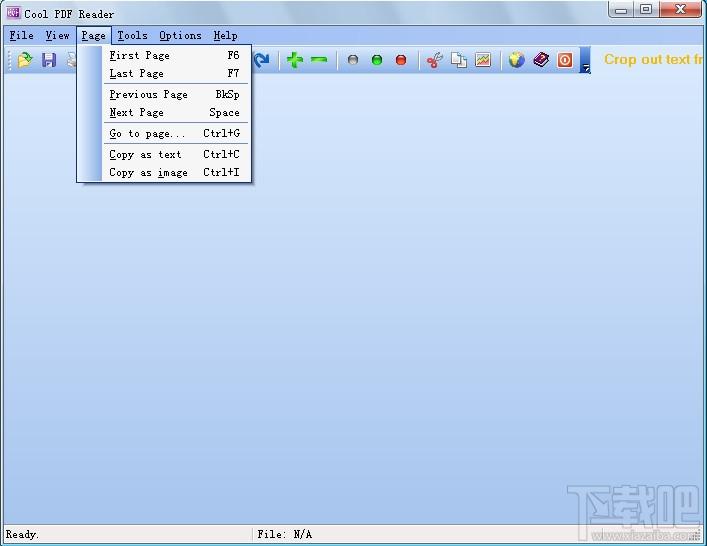
Task: Close the open Page menu
Action: point(94,35)
